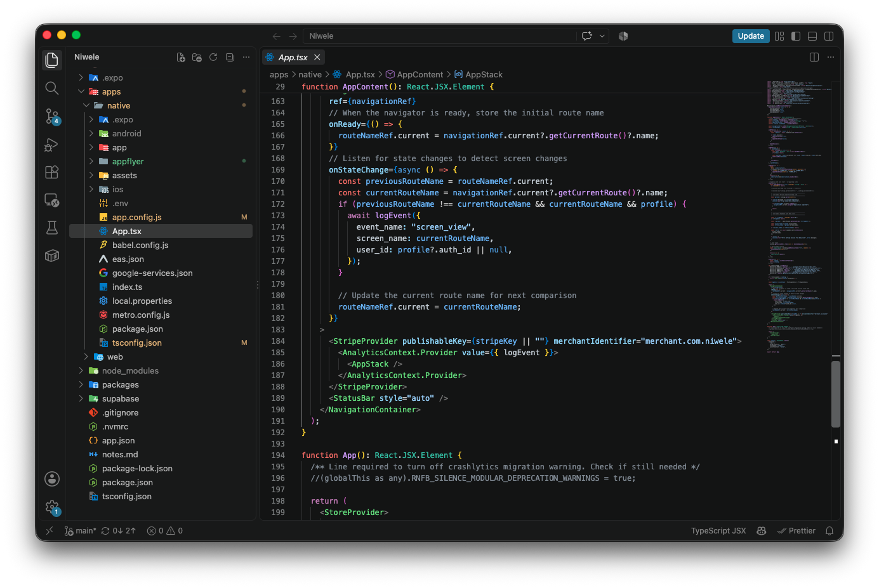Navigate back with the title bar arrow

[x=277, y=36]
